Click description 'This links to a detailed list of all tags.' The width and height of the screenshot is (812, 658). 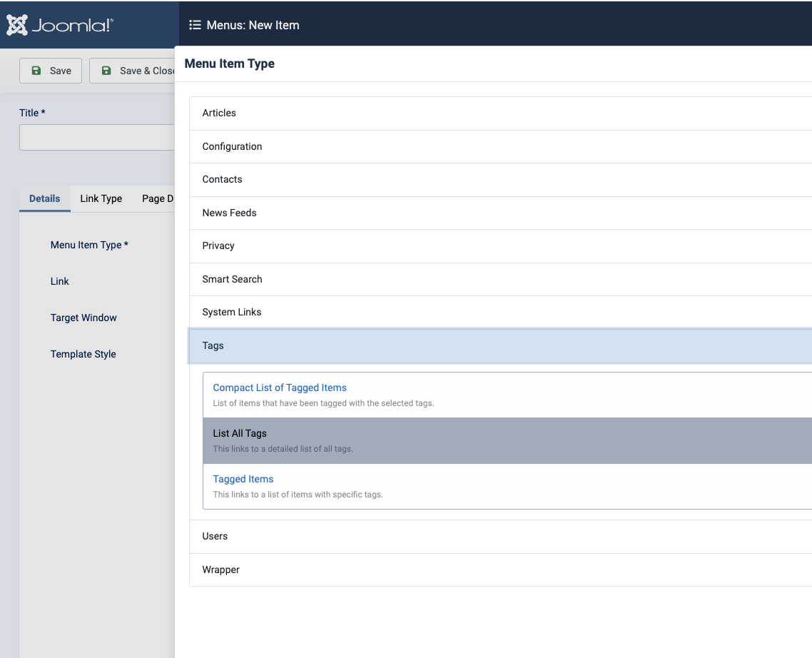tap(283, 449)
